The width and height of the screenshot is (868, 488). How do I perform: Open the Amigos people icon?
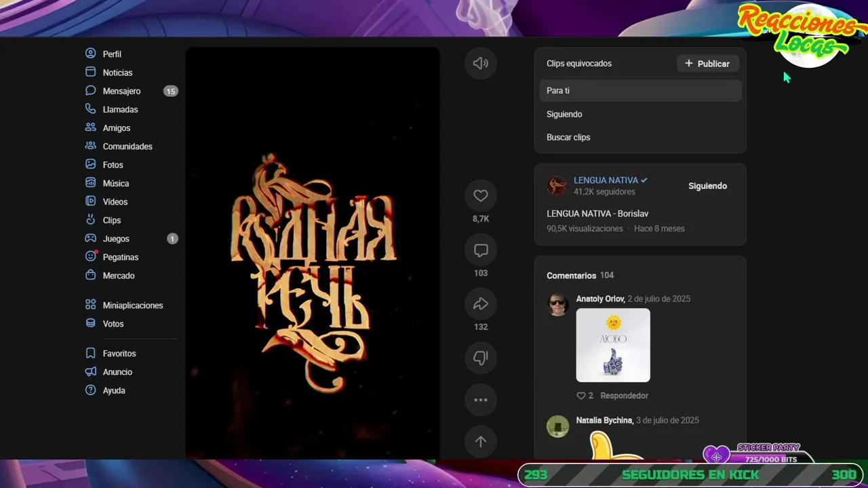pos(90,127)
